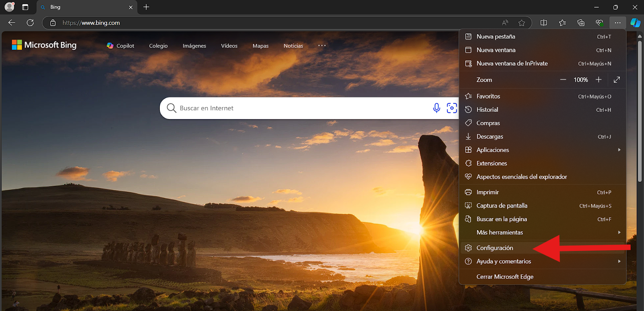Screen dimensions: 644x311
Task: Increase zoom with the plus button
Action: click(599, 80)
